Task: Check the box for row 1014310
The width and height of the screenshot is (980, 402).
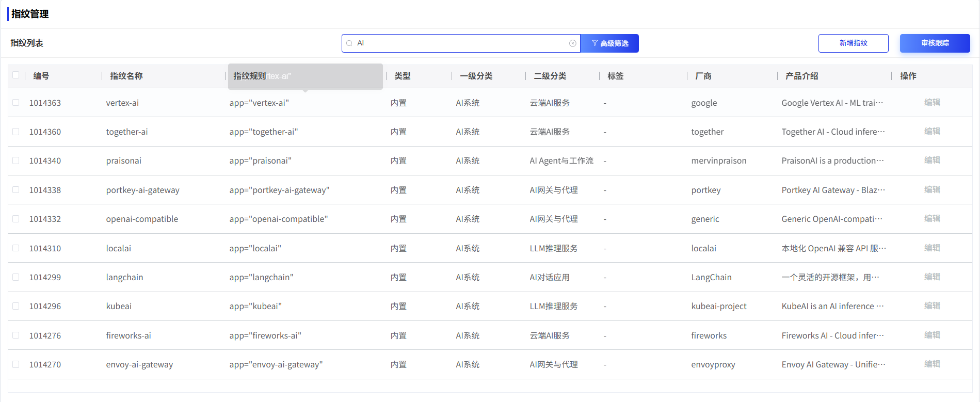Action: (x=16, y=248)
